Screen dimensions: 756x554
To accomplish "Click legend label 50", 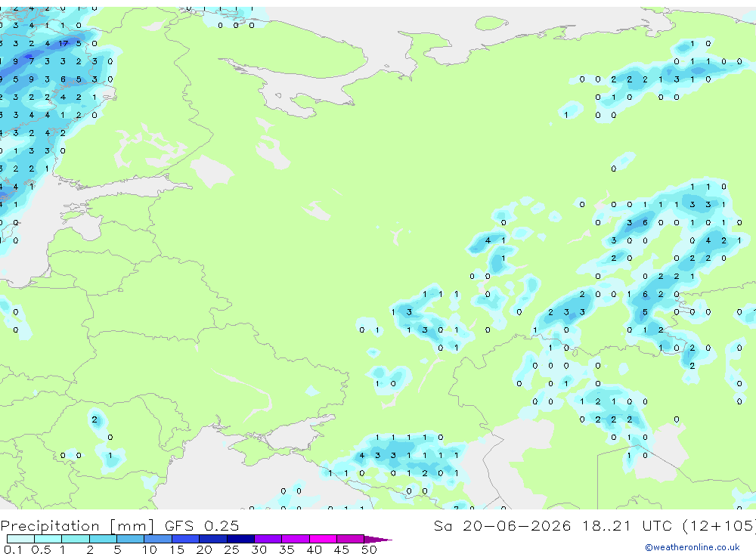I will (369, 549).
